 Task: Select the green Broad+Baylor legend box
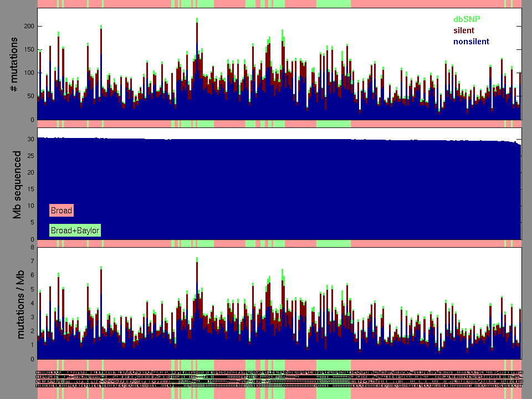click(x=75, y=230)
